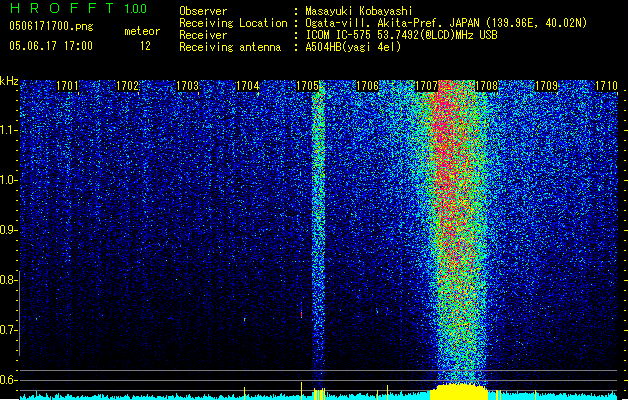Click the Observer label
629x400 pixels.
click(x=203, y=11)
